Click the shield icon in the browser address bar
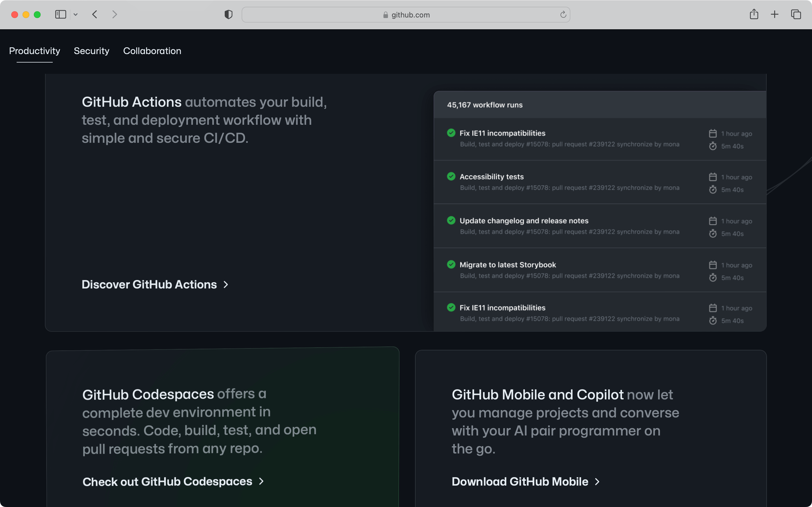The width and height of the screenshot is (812, 507). click(228, 14)
